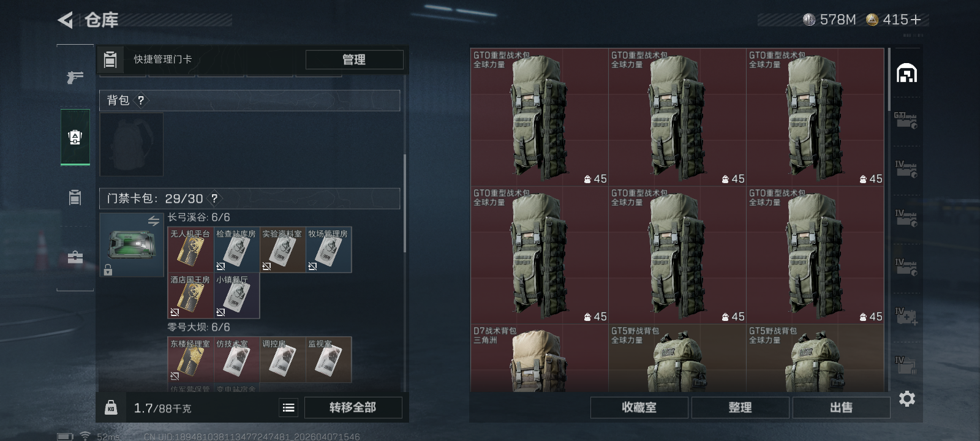Expand the GTI storage box on right sidebar
The width and height of the screenshot is (980, 441).
(x=905, y=121)
